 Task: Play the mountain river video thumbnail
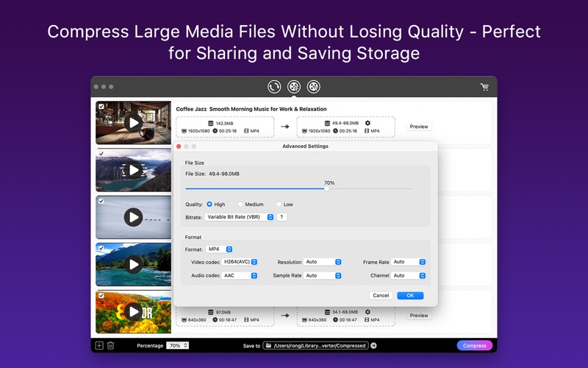coord(133,264)
